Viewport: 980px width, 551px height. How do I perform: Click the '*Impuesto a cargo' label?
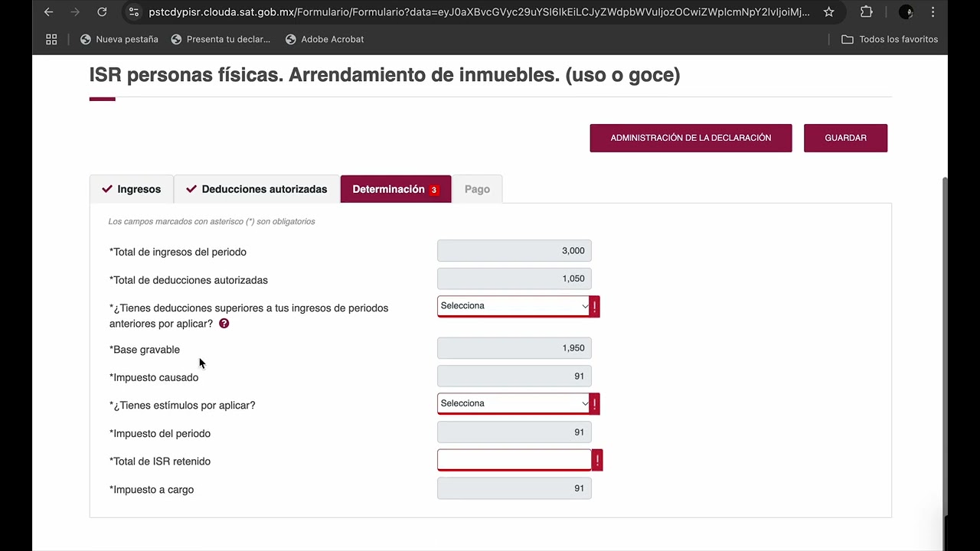152,490
